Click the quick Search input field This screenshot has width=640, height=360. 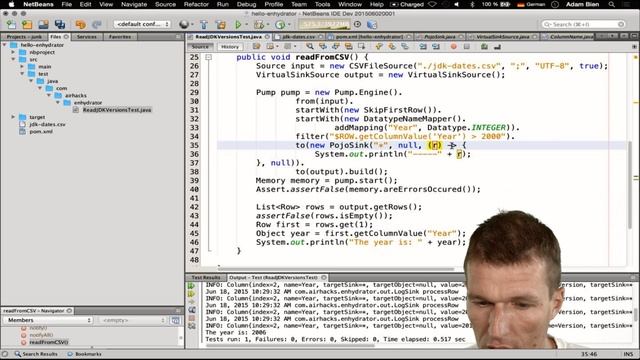584,24
